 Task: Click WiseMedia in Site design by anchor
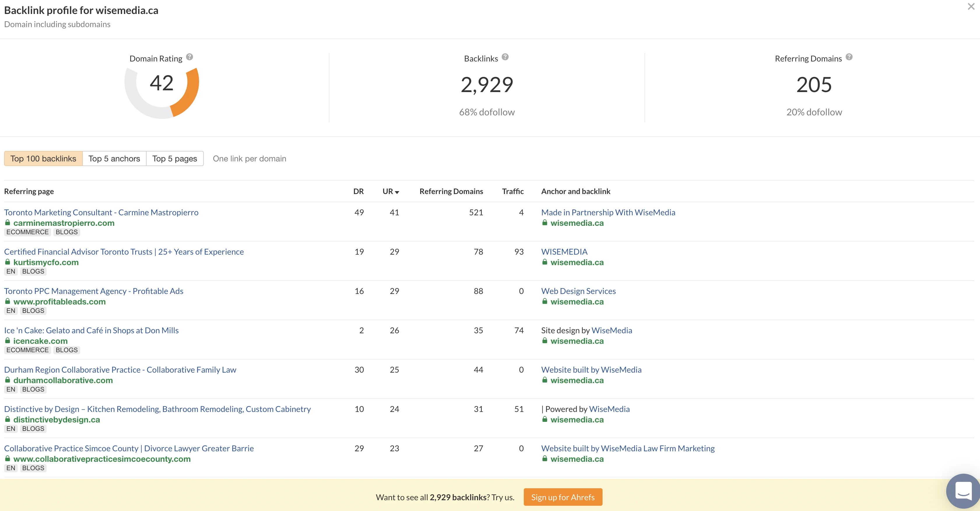612,330
